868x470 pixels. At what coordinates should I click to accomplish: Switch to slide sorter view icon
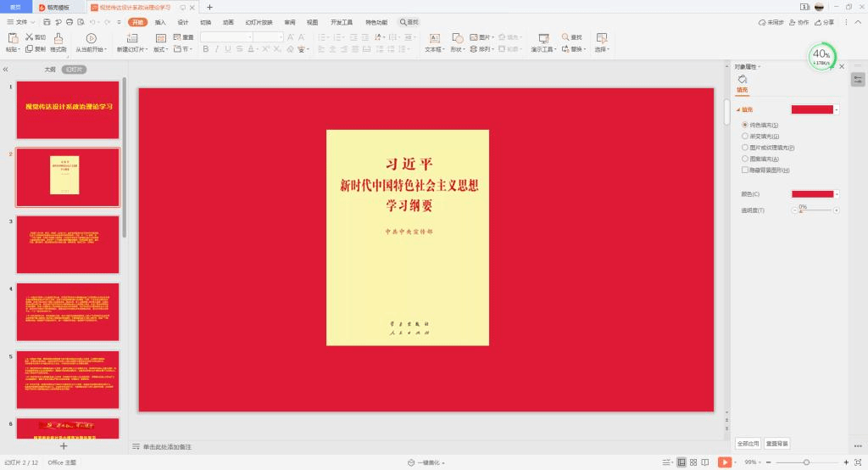coord(693,462)
